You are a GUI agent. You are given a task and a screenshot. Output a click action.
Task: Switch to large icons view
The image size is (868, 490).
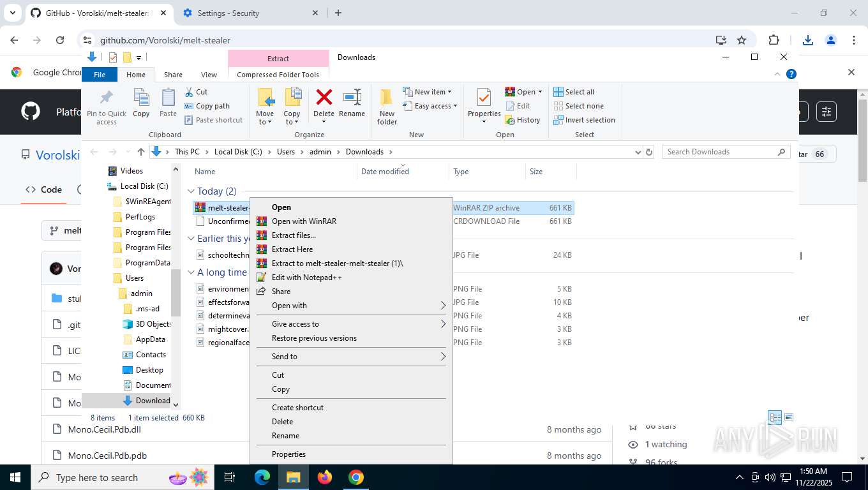click(789, 417)
